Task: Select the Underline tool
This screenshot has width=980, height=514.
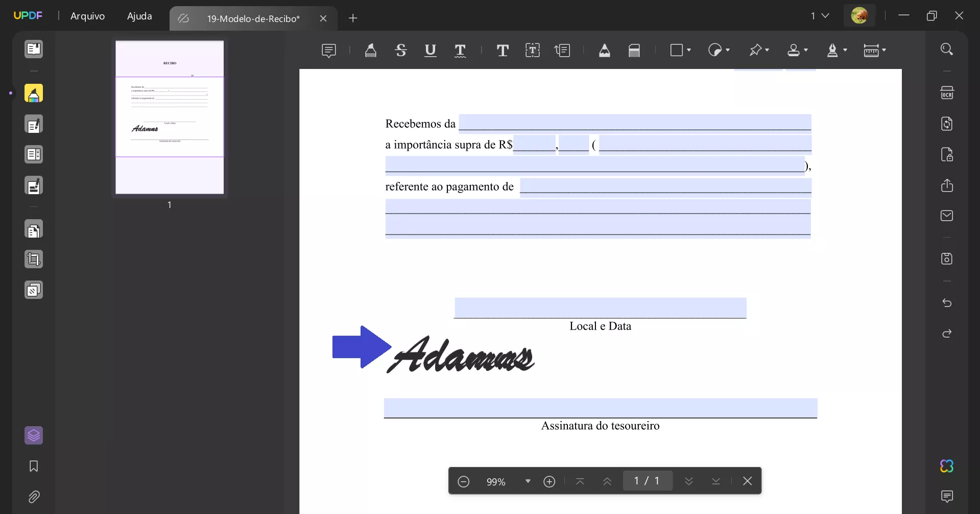Action: (431, 50)
